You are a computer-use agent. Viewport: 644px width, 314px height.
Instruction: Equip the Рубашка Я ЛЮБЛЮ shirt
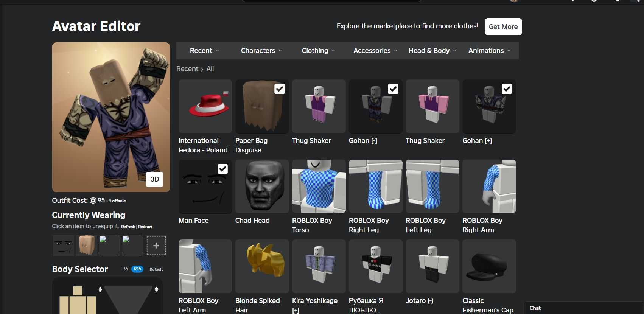pos(376,266)
